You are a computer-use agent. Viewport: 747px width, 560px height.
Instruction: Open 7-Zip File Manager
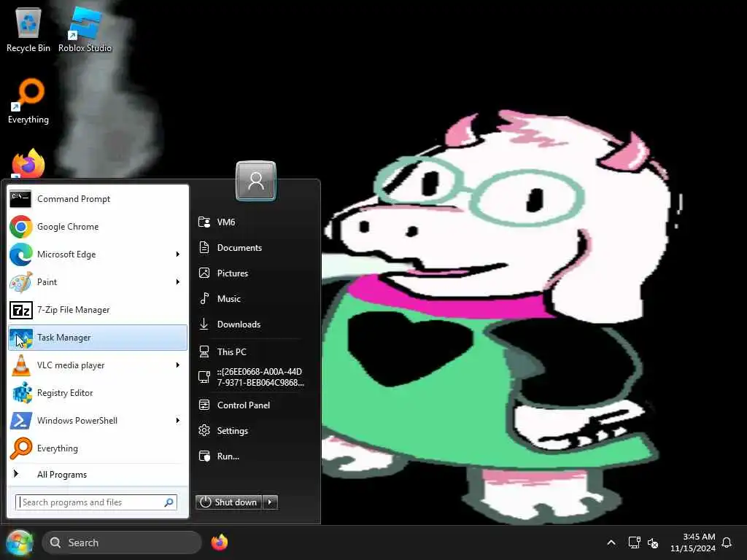click(x=98, y=309)
